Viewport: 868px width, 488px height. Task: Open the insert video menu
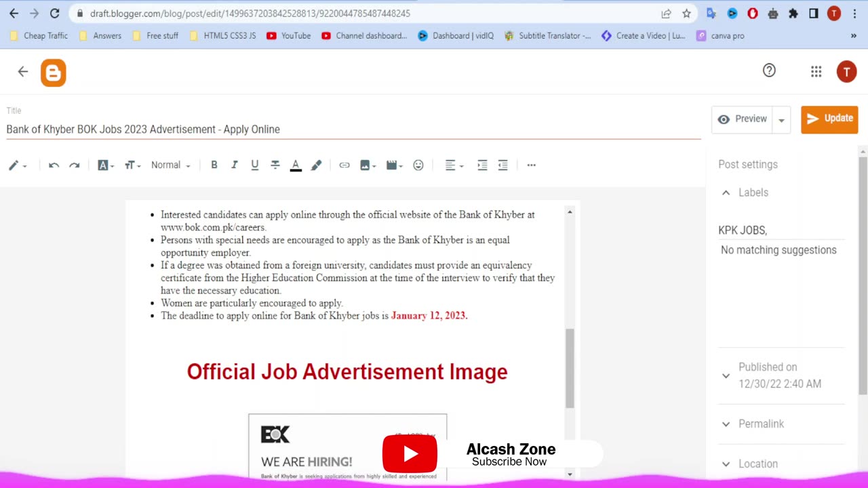click(x=394, y=165)
